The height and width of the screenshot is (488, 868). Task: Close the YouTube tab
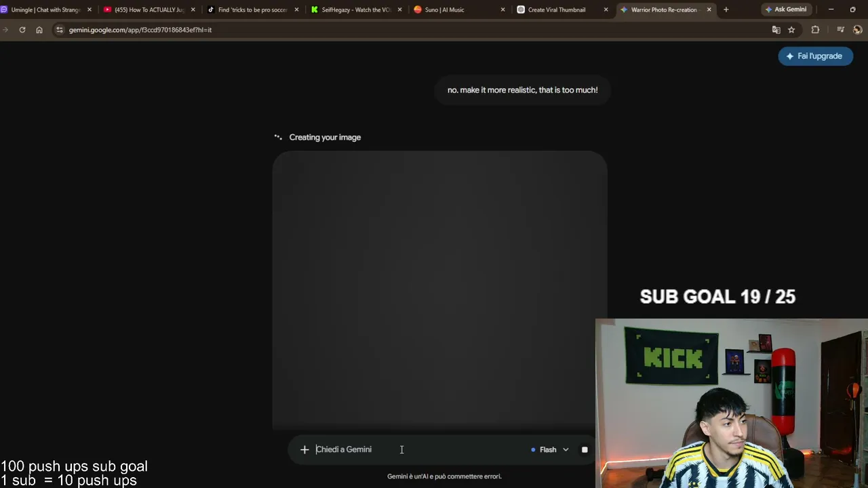point(193,9)
